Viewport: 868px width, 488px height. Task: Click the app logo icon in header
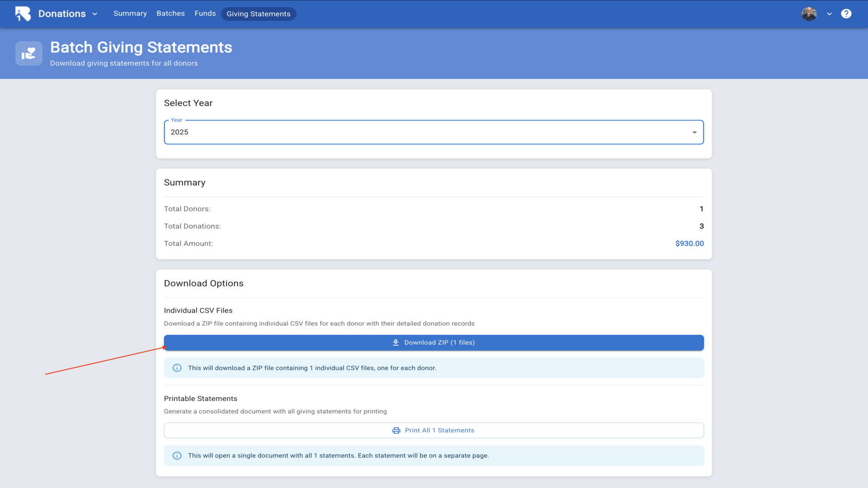click(23, 14)
